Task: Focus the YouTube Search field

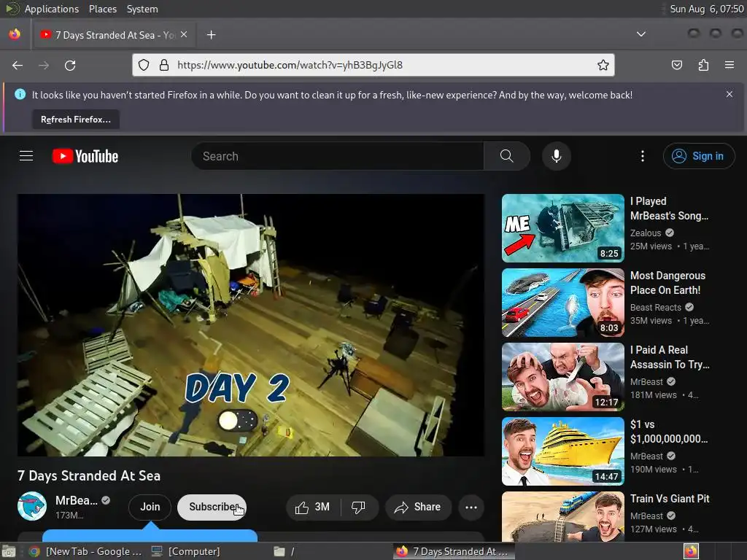Action: 338,156
